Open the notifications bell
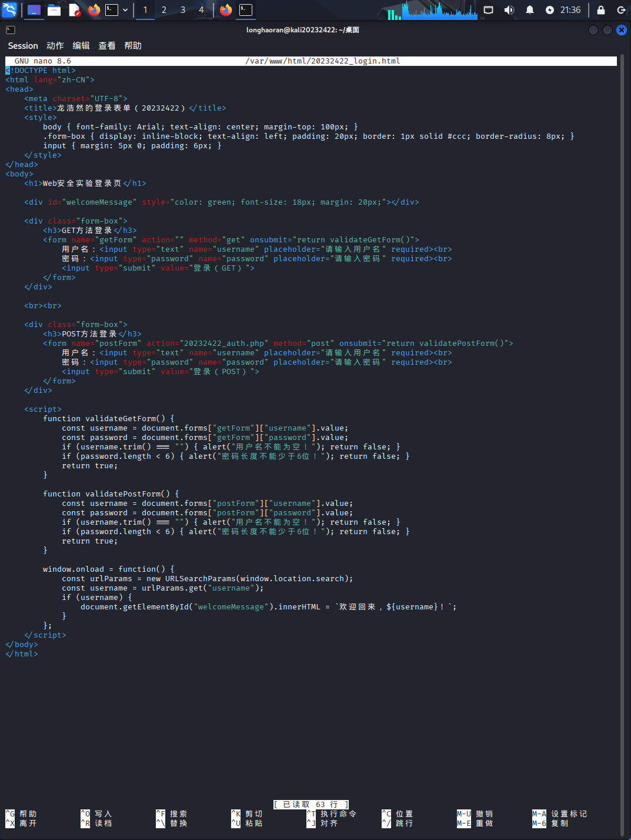The width and height of the screenshot is (631, 840). 529,10
